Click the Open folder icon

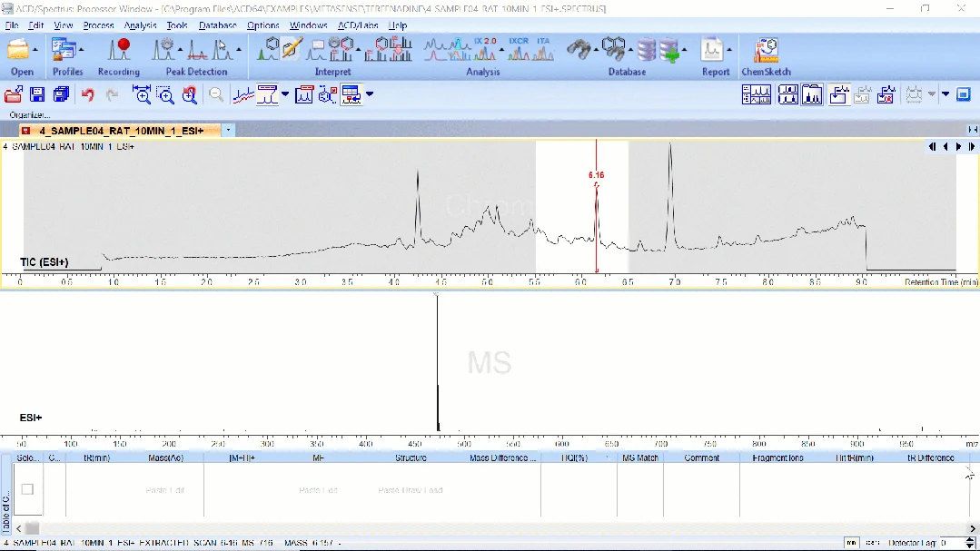[x=17, y=51]
